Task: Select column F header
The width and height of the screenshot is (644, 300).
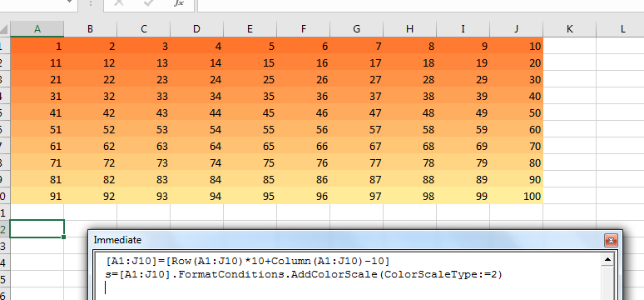Action: pyautogui.click(x=304, y=29)
